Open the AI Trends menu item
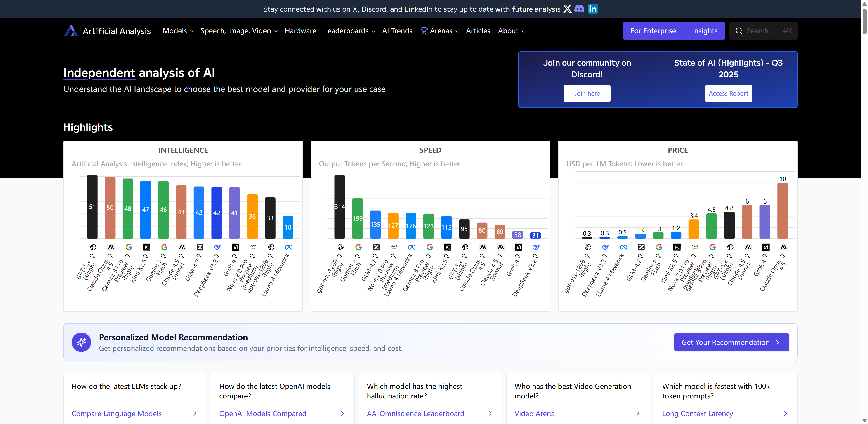Viewport: 868px width, 424px height. point(397,31)
